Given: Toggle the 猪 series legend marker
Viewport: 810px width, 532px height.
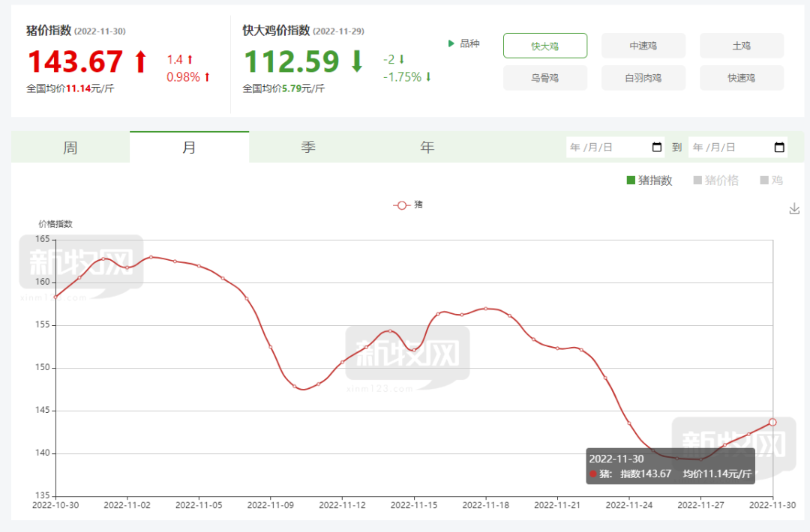Looking at the screenshot, I should tap(401, 205).
